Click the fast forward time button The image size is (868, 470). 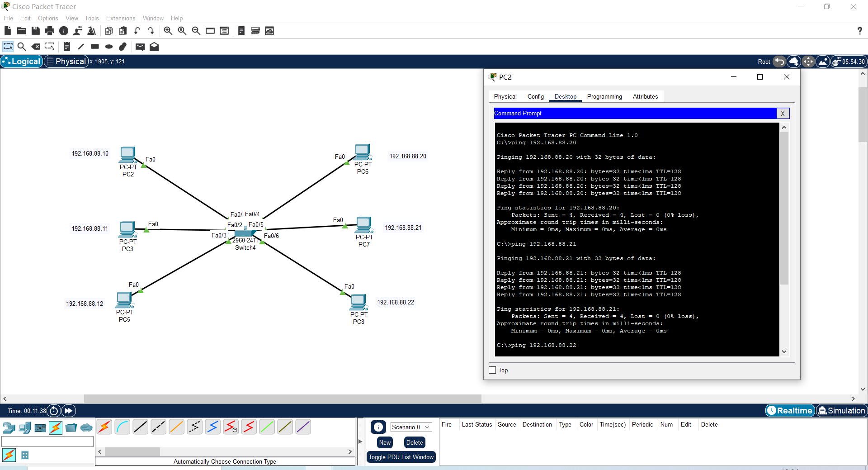[x=68, y=411]
